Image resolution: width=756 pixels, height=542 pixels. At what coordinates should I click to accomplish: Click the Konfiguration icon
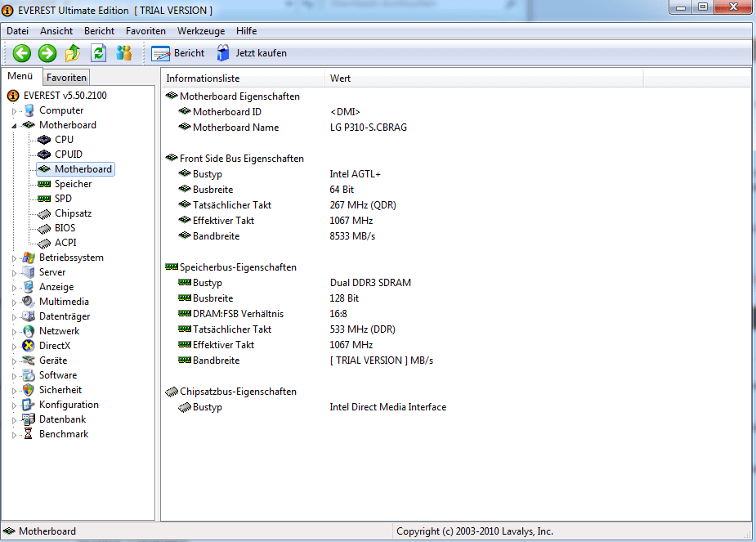[29, 405]
